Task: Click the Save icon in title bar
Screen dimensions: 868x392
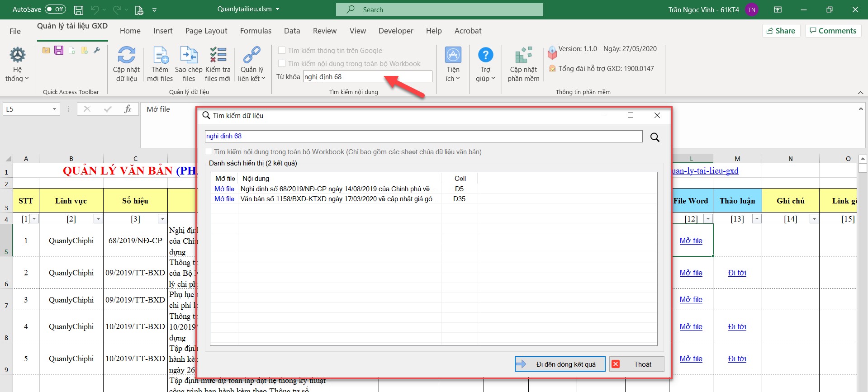Action: click(79, 9)
